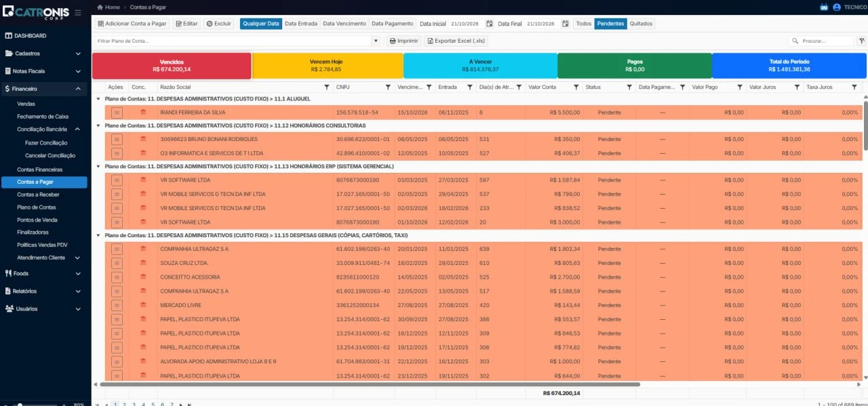
Task: Click the horizontal table scrollbar
Action: tap(370, 384)
